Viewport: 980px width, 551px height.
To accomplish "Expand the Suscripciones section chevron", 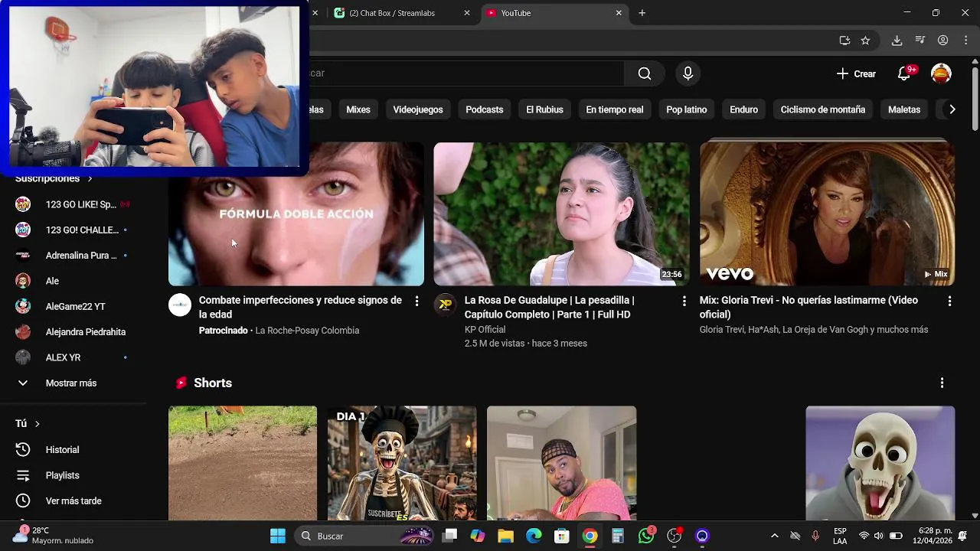I will 90,178.
